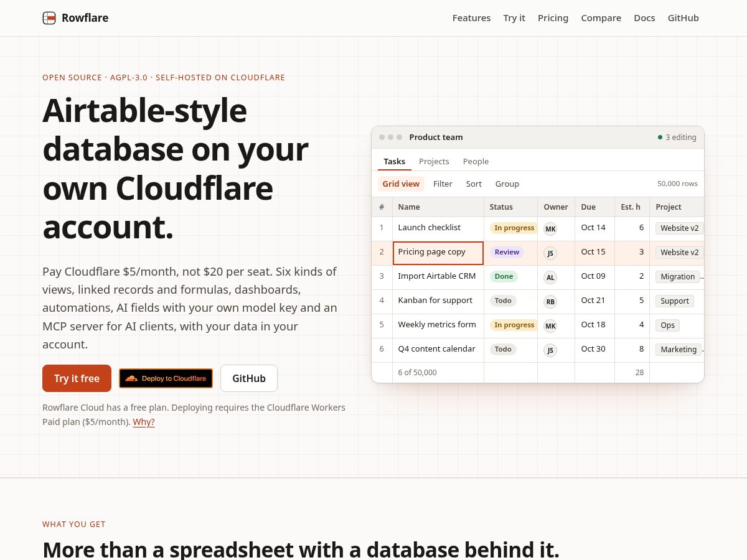Switch to the Projects tab
This screenshot has width=747, height=560.
point(434,161)
